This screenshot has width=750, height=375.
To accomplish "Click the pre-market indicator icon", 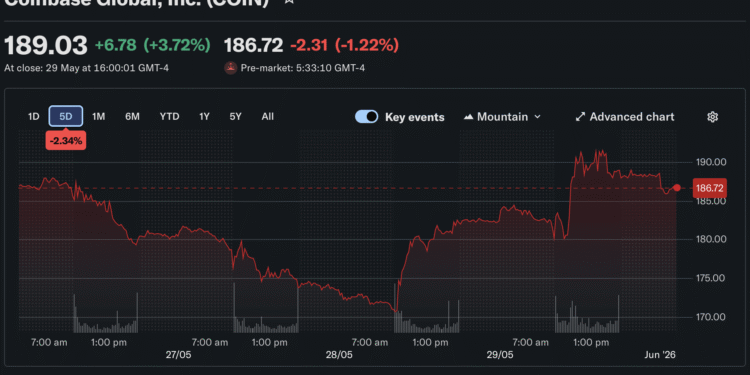I will pyautogui.click(x=231, y=68).
